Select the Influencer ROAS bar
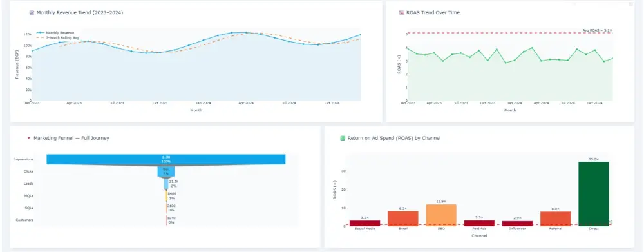Image resolution: width=644 pixels, height=252 pixels. pos(517,224)
